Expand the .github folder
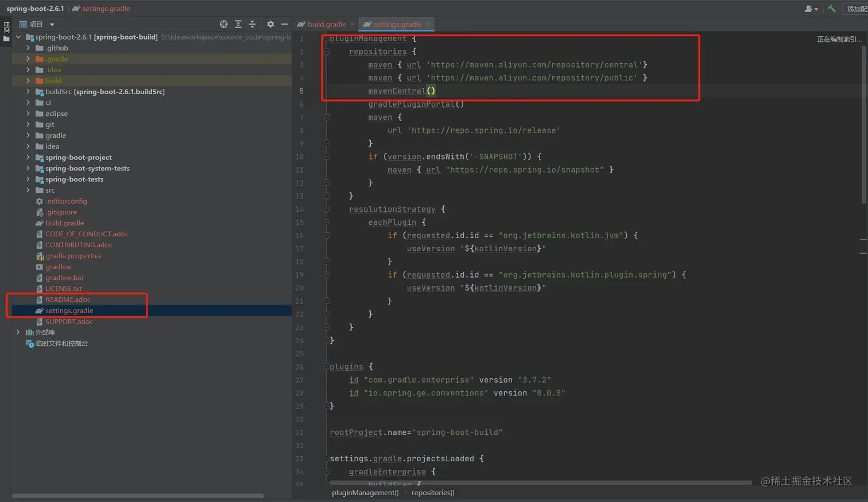868x502 pixels. (x=28, y=48)
